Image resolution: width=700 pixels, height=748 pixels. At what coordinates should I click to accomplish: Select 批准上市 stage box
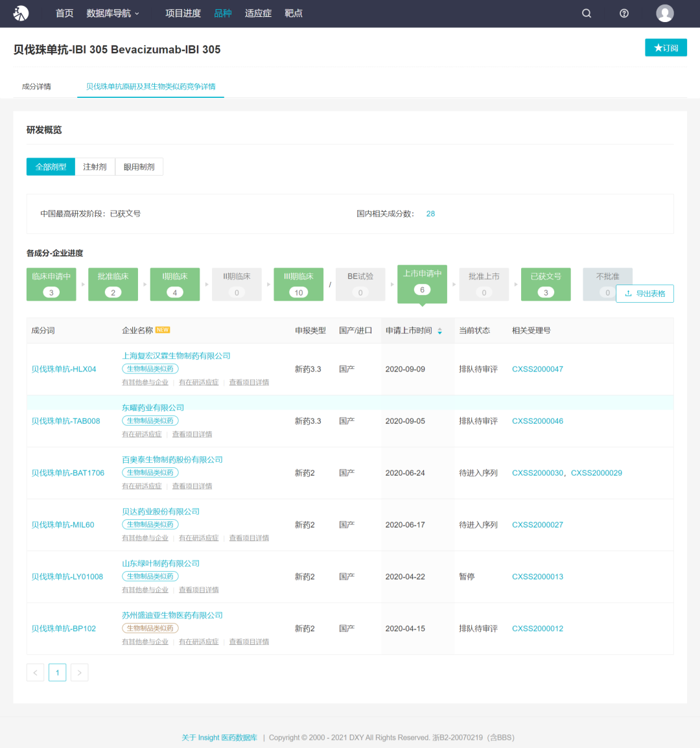[484, 285]
